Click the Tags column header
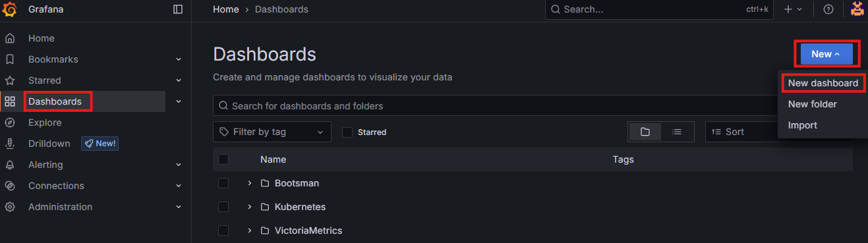 [623, 159]
